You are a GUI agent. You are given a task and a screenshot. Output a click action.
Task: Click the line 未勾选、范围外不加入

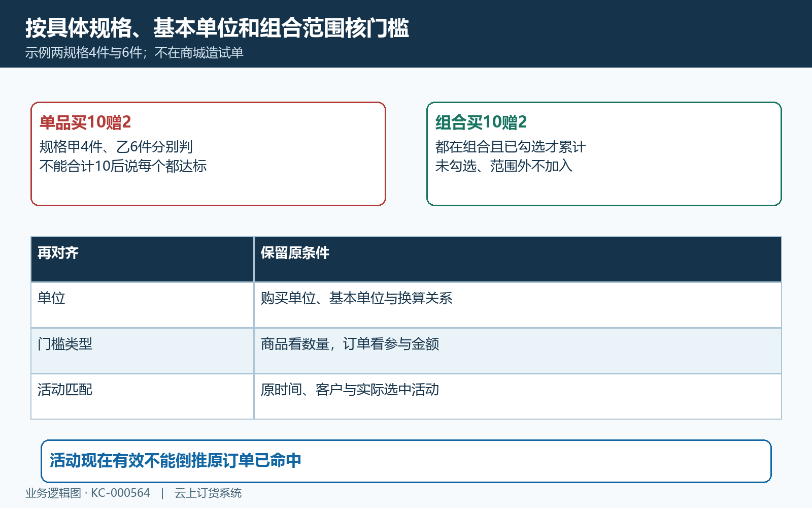coord(504,166)
